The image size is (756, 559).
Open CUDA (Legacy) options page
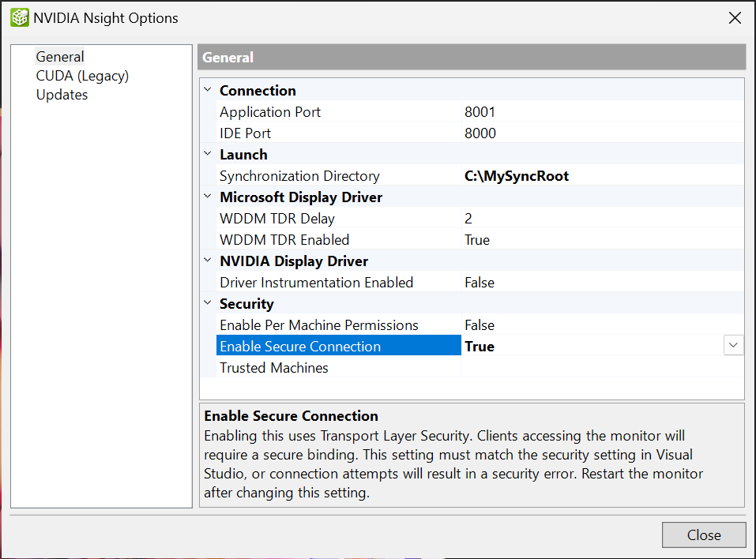tap(82, 76)
